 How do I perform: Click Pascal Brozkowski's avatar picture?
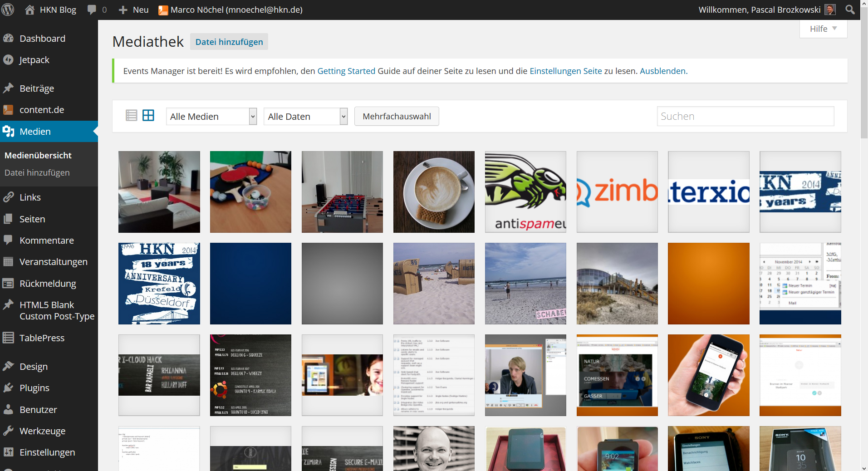click(830, 10)
